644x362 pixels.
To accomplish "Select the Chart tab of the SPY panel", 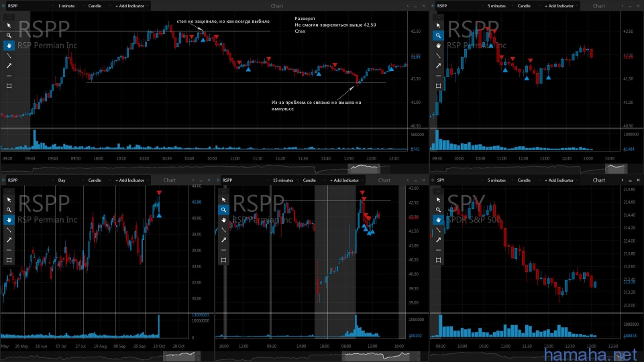I will point(599,180).
